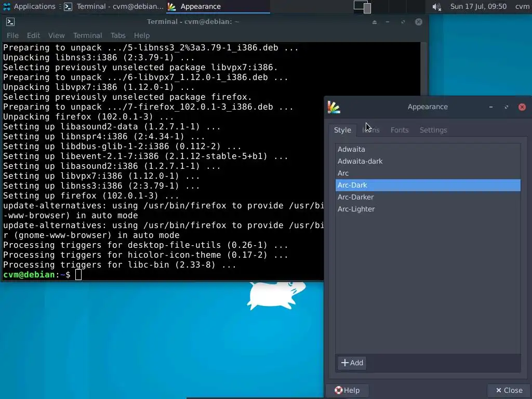The width and height of the screenshot is (532, 399).
Task: Click the Appearance window's palette icon
Action: pyautogui.click(x=334, y=107)
